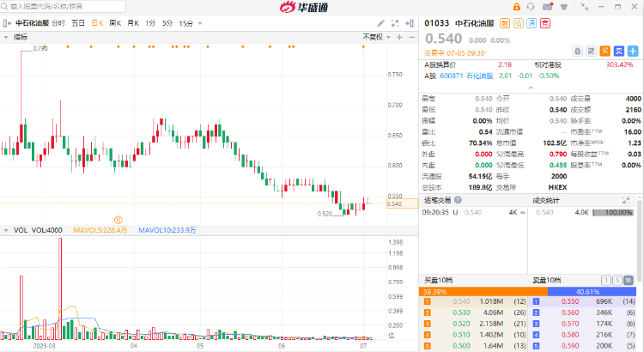
Task: Click the 通 stock connect tag icon
Action: click(x=532, y=23)
